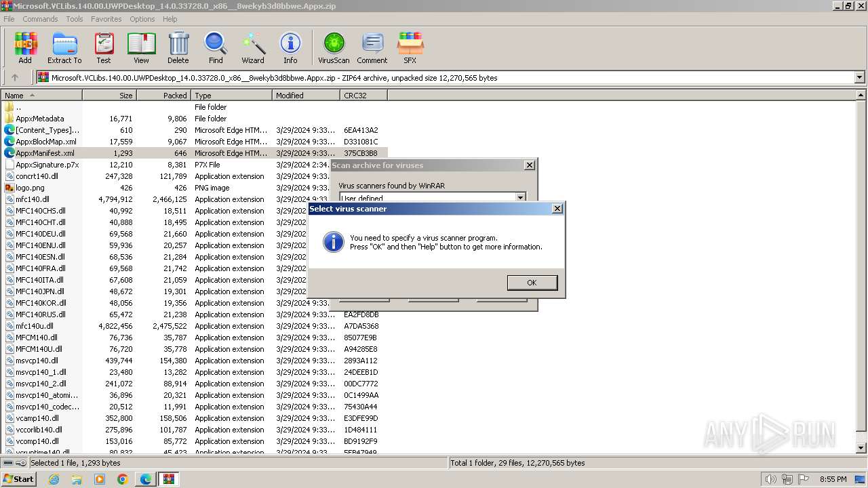Sort by Packed column header
Screen dimensions: 868x488
point(163,96)
